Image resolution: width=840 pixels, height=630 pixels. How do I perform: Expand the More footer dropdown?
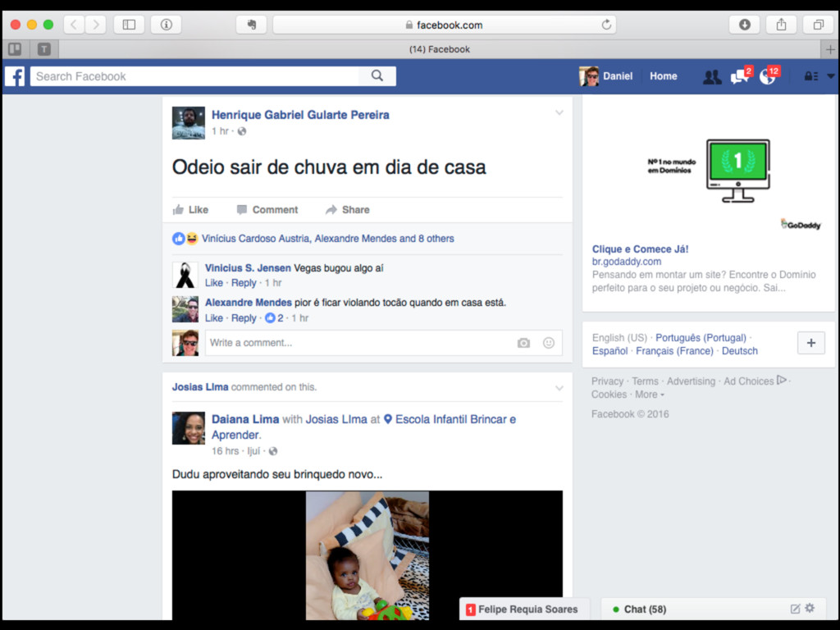(x=650, y=395)
